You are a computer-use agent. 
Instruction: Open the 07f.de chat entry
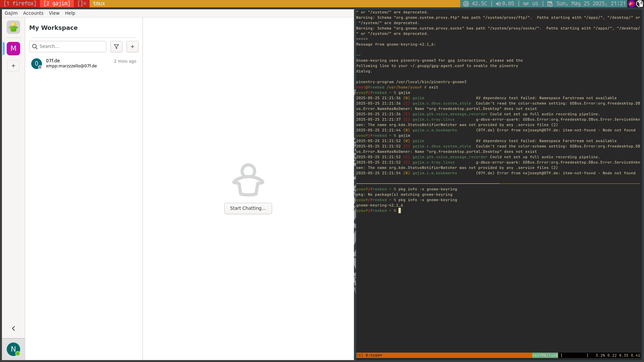[x=84, y=63]
